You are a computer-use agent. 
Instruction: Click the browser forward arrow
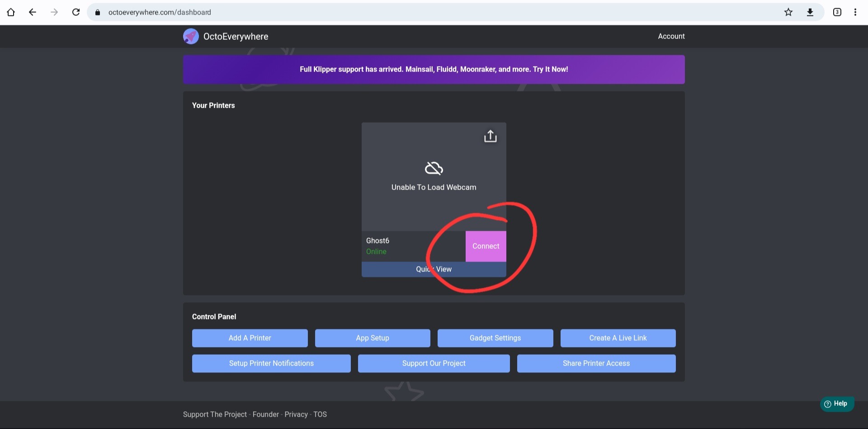point(54,12)
